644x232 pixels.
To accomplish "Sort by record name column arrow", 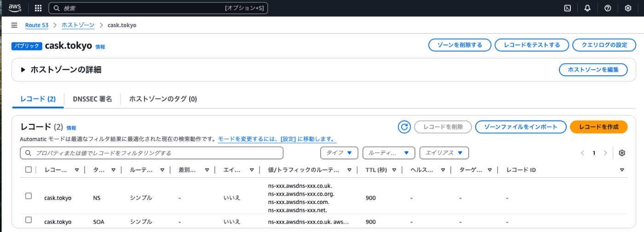I will [x=77, y=170].
